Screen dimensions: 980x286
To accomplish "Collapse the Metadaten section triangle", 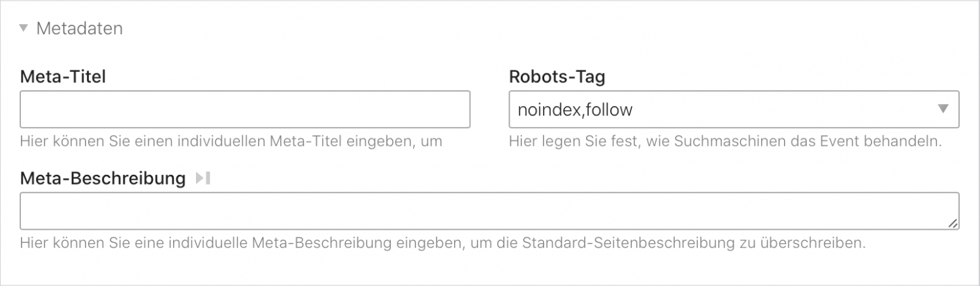I will pos(24,29).
